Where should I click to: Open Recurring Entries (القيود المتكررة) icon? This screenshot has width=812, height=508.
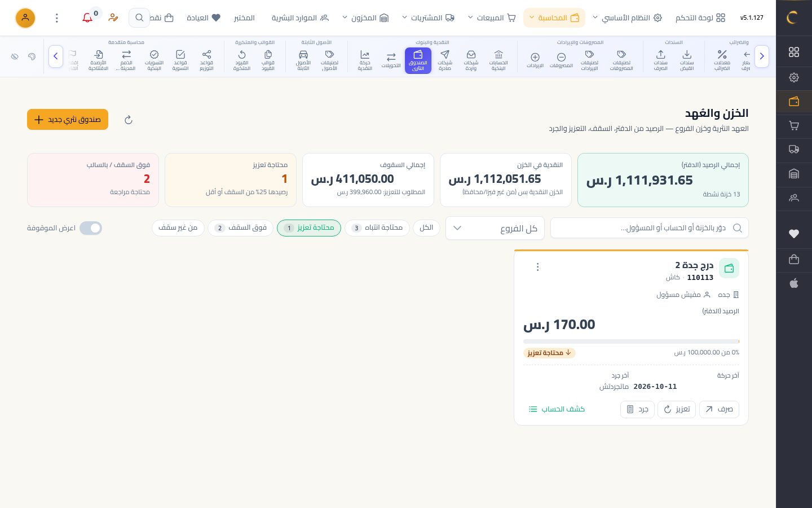click(242, 60)
